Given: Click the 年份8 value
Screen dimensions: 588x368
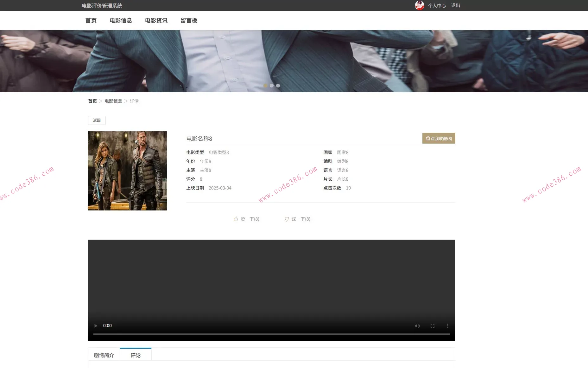Looking at the screenshot, I should [205, 161].
